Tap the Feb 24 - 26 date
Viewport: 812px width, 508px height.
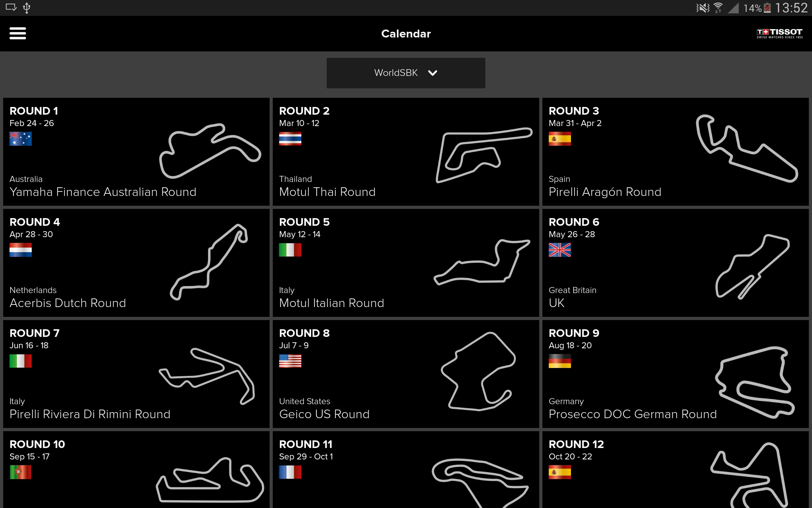click(31, 123)
